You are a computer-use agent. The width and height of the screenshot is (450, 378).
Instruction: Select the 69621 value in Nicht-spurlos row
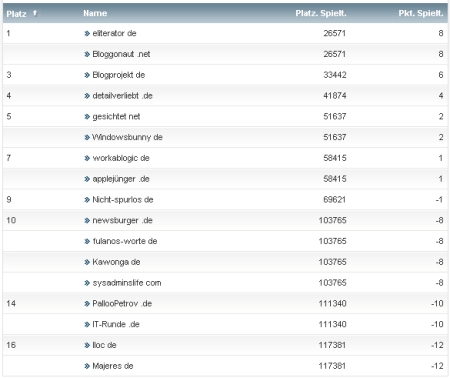point(335,200)
